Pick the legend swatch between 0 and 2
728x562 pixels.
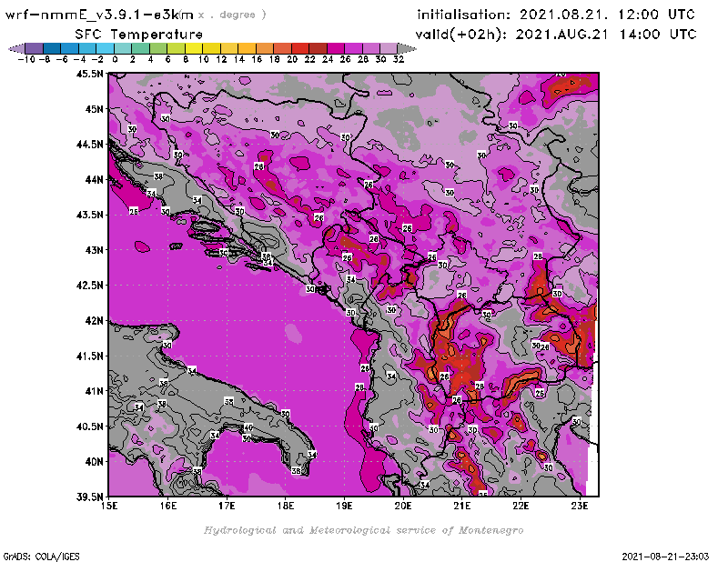(x=123, y=48)
